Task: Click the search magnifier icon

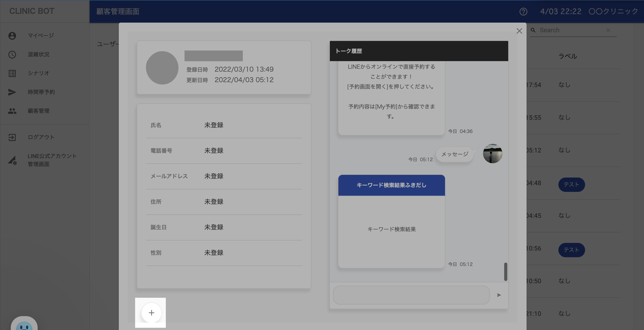Action: 533,30
